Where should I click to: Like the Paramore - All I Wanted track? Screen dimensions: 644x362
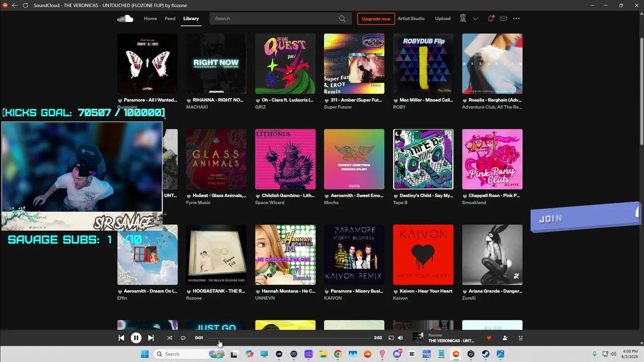(120, 100)
